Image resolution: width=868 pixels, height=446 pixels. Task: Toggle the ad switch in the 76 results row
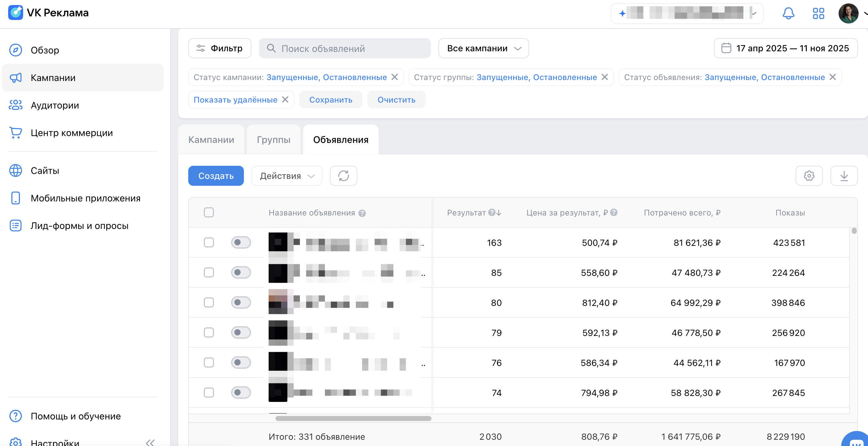tap(241, 362)
